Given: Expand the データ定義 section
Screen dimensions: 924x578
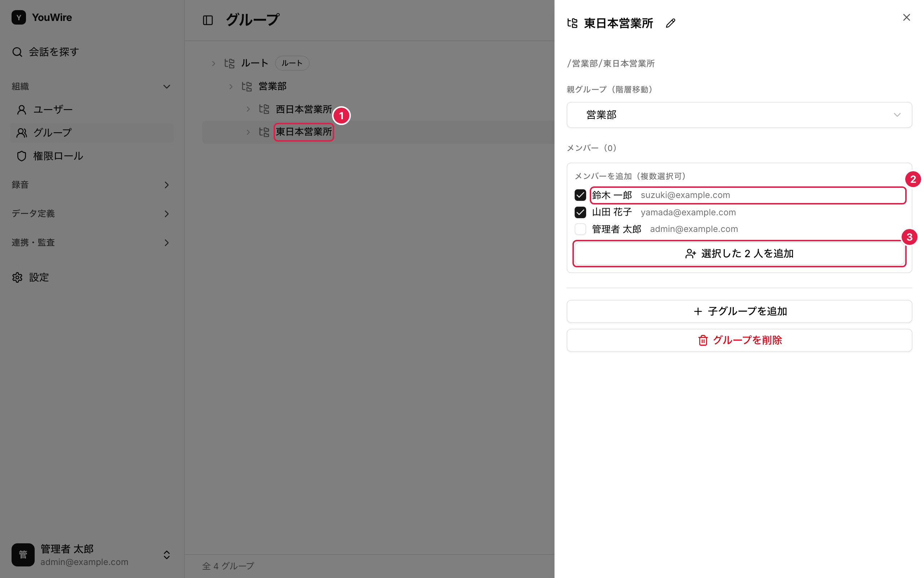Looking at the screenshot, I should [x=166, y=214].
